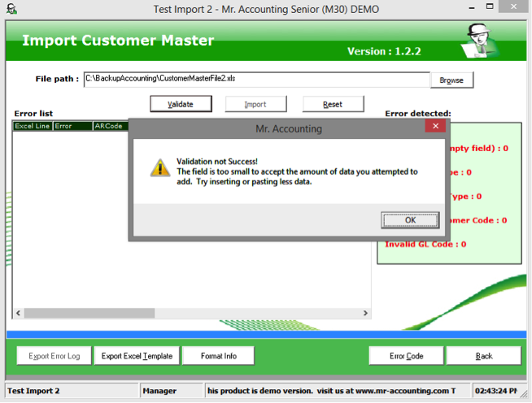This screenshot has width=532, height=403.
Task: Open Format Info
Action: click(218, 356)
